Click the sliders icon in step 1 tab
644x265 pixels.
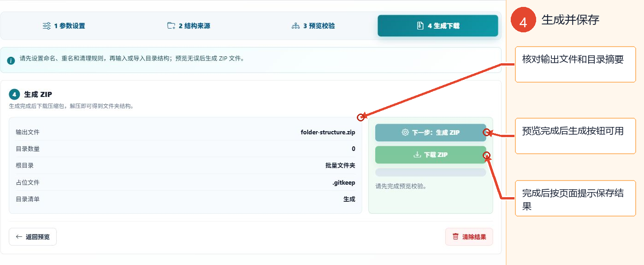(47, 26)
